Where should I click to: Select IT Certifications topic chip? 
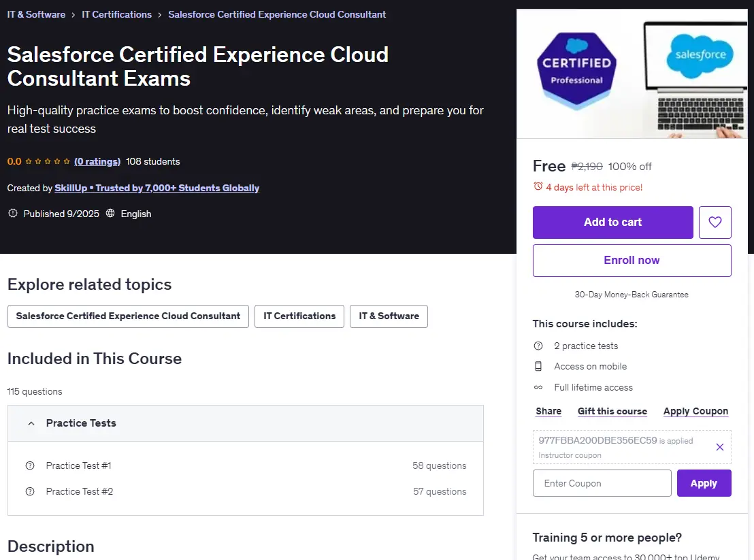[299, 316]
